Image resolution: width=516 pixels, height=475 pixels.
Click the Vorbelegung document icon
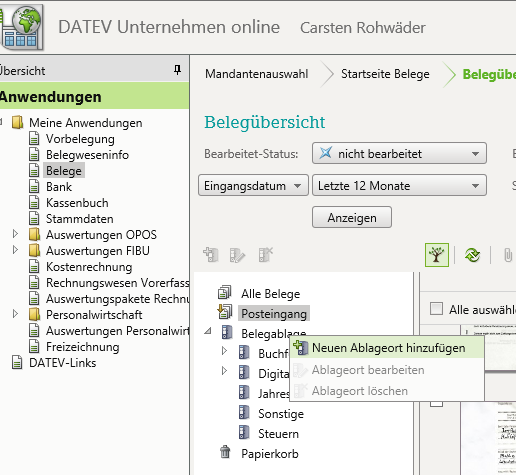pos(34,138)
